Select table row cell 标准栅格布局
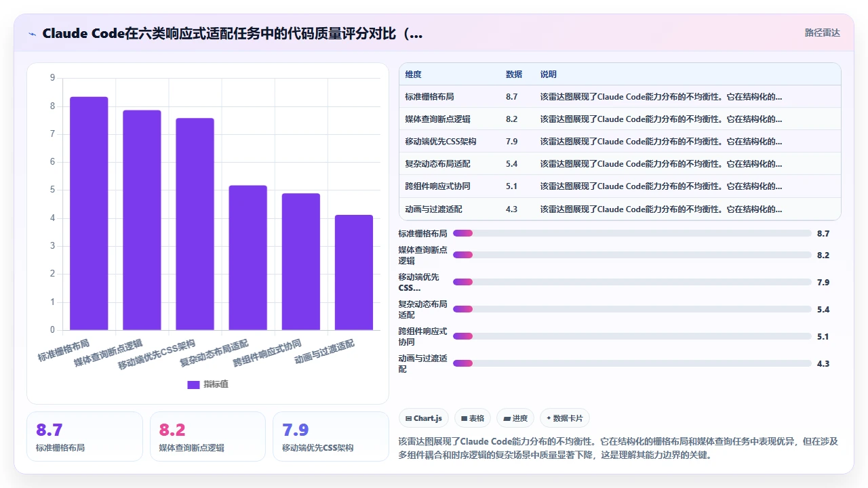 click(429, 97)
